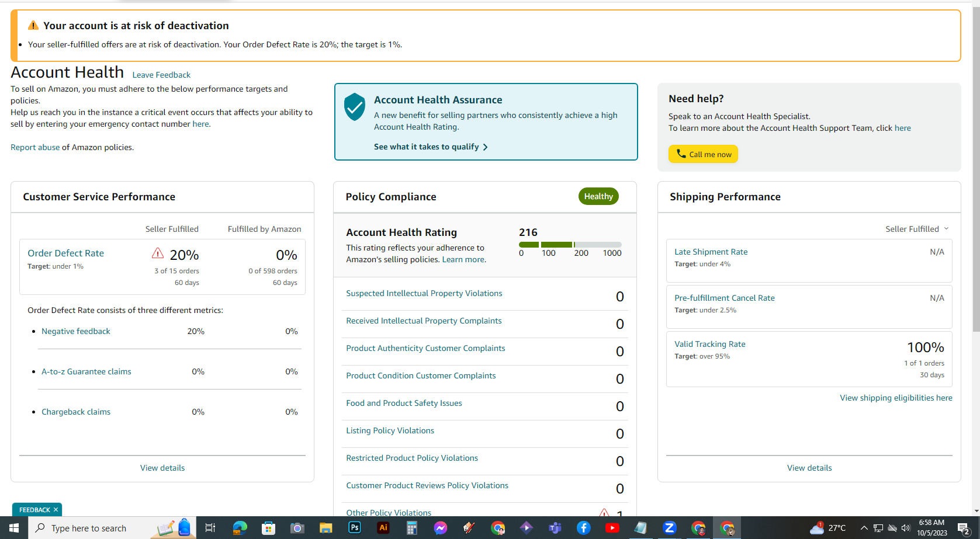Launch Photoshop from the taskbar
This screenshot has width=980, height=539.
coord(354,528)
